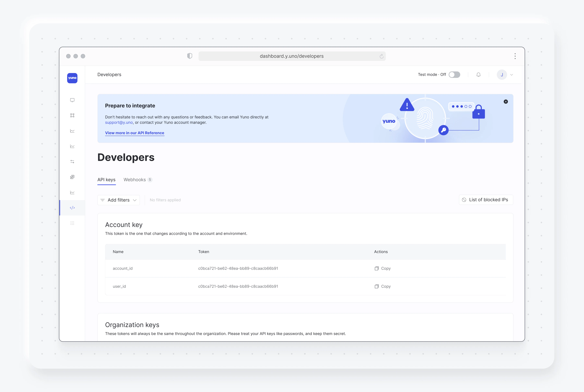Open the notifications bell
584x392 pixels.
coord(478,75)
